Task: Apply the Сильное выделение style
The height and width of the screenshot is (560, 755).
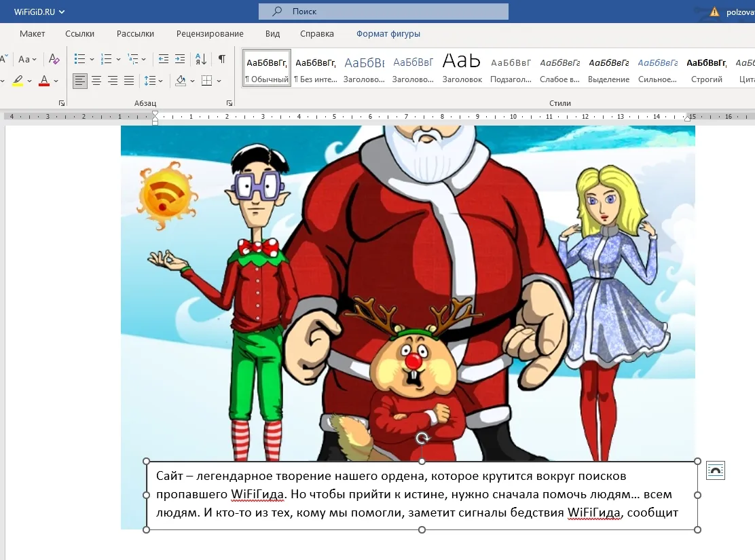Action: coord(657,68)
